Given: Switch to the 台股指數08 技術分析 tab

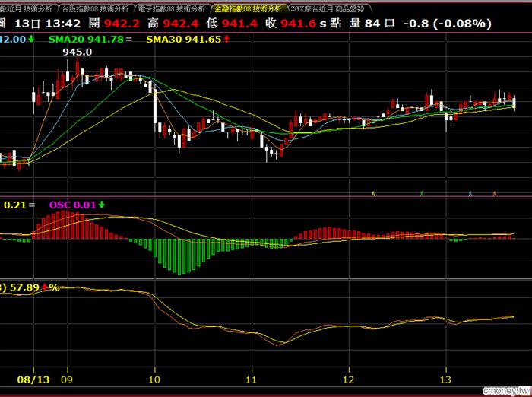Looking at the screenshot, I should click(x=96, y=8).
